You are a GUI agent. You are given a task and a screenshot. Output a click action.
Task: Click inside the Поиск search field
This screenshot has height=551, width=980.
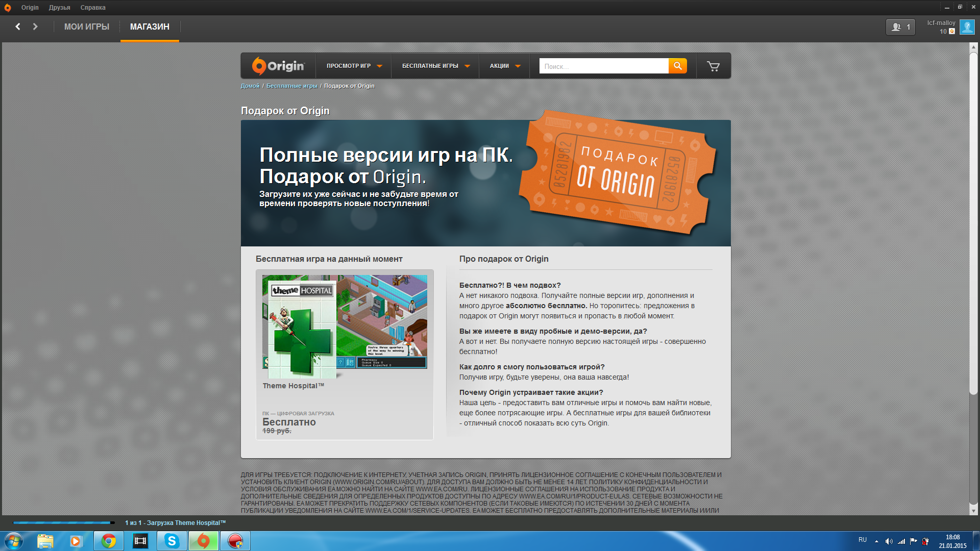[604, 66]
